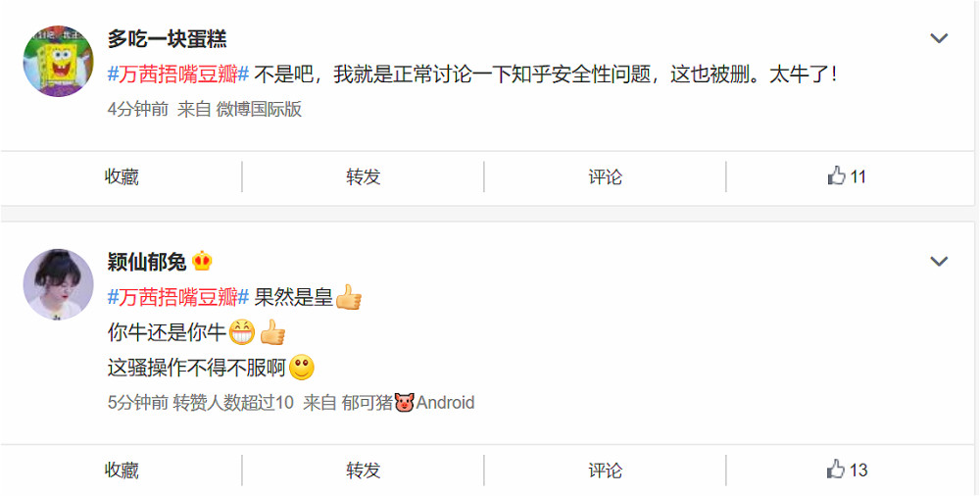Click the 微博国际版 source link
The width and height of the screenshot is (980, 496).
point(259,110)
